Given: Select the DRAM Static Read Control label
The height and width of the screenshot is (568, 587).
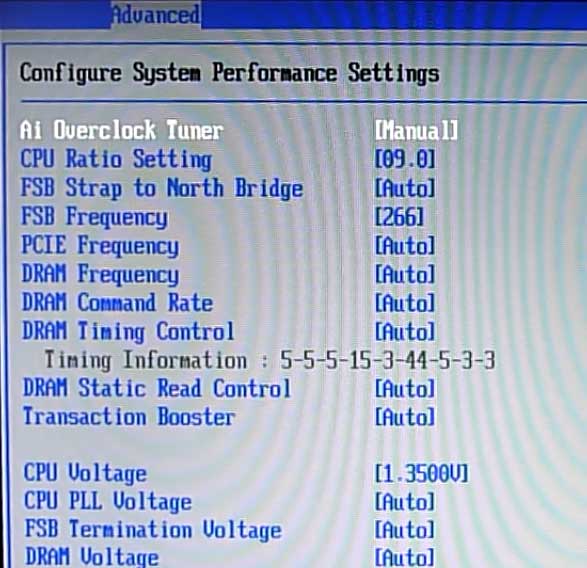Looking at the screenshot, I should click(157, 388).
